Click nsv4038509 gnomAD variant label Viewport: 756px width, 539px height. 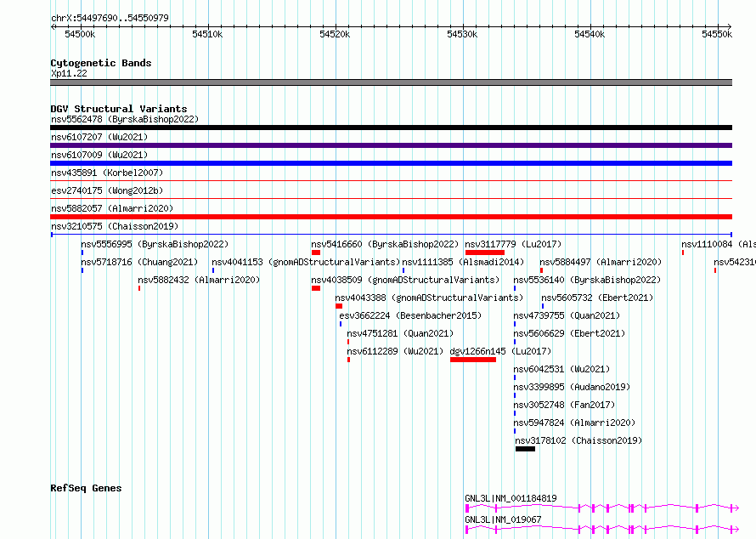pos(405,280)
